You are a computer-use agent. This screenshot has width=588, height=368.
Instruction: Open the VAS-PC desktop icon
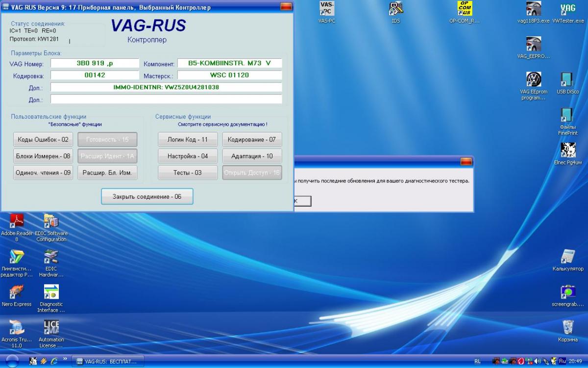coord(326,12)
